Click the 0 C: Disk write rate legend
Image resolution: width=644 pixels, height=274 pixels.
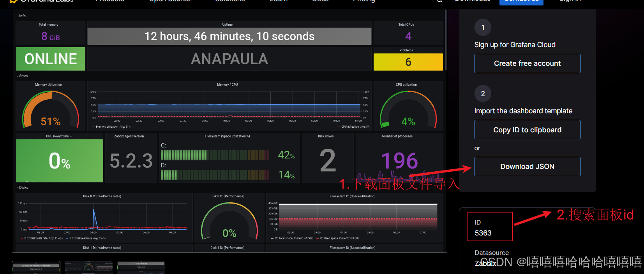pos(42,238)
